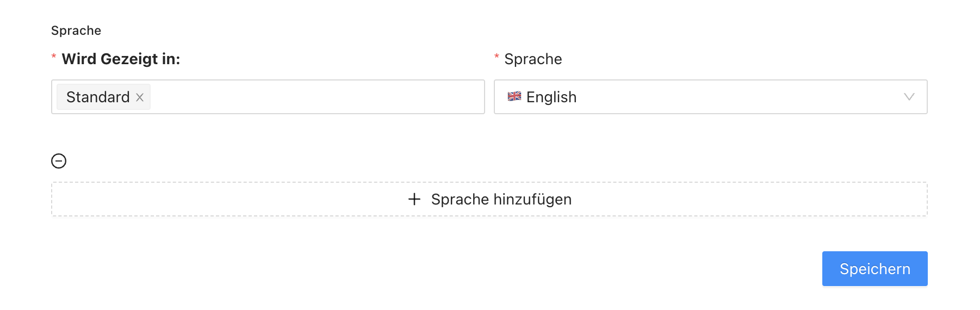Click the Sprache section heading at top
This screenshot has width=980, height=310.
tap(76, 30)
